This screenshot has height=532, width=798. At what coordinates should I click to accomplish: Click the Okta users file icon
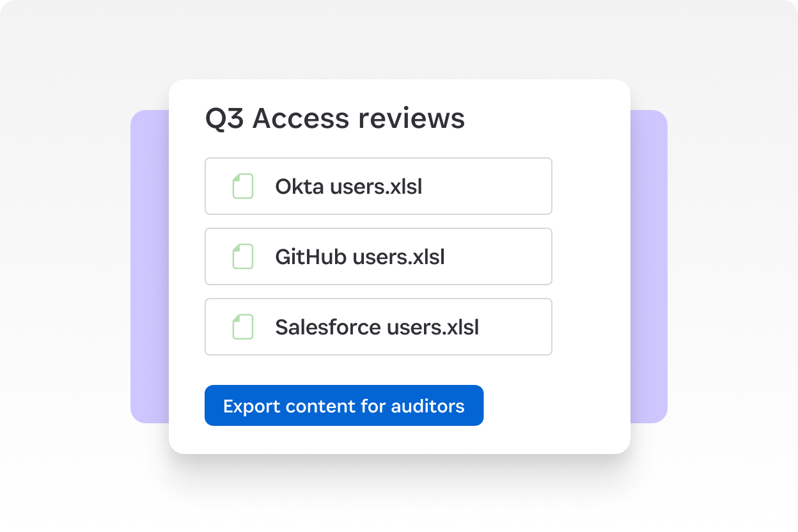coord(242,186)
